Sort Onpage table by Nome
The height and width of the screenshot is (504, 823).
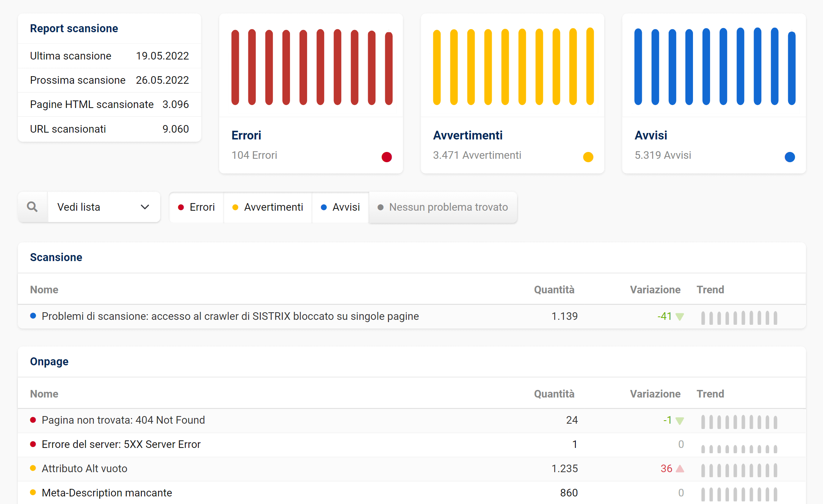44,394
